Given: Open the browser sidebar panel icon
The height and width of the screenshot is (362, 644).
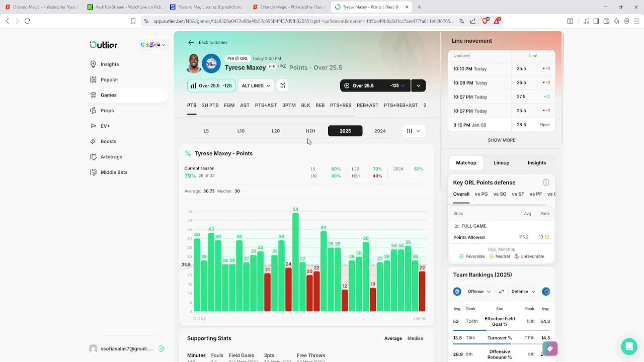Looking at the screenshot, I should 596,21.
